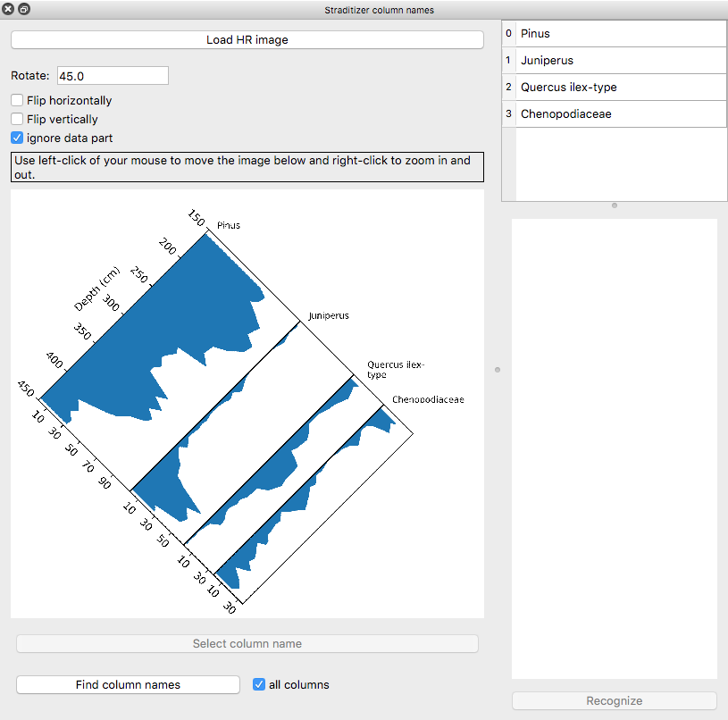
Task: Click the vertical splitter handle beside image
Action: tap(498, 370)
